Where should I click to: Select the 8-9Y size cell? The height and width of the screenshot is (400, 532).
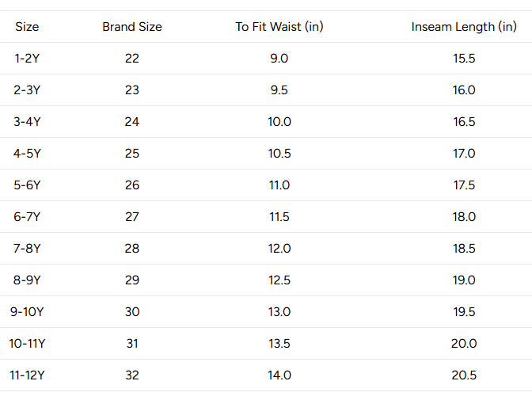click(27, 280)
